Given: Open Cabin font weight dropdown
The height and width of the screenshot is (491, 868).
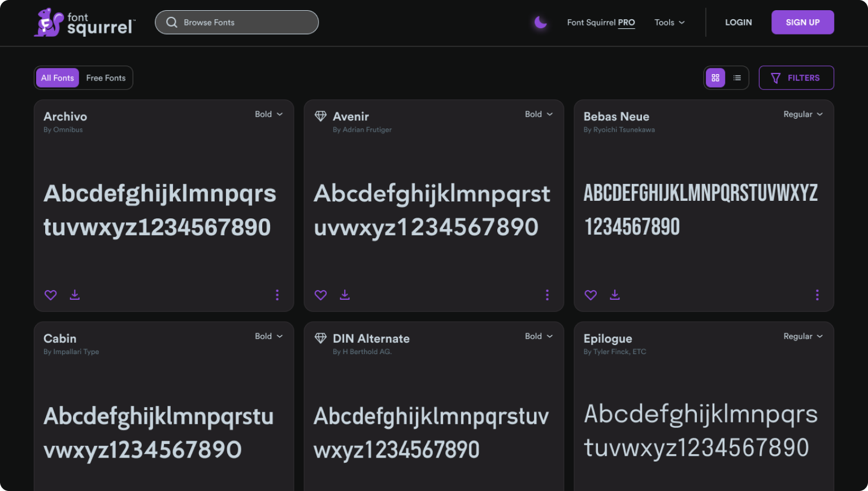Looking at the screenshot, I should 269,337.
